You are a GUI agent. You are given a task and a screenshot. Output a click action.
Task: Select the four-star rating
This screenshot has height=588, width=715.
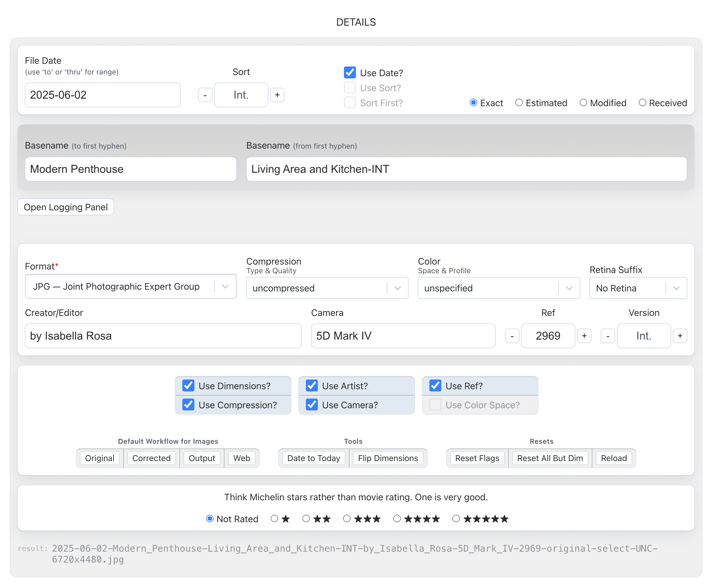point(397,518)
